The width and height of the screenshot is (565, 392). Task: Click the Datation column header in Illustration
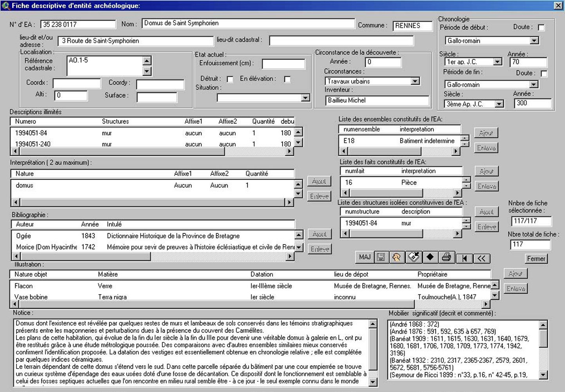tap(262, 274)
